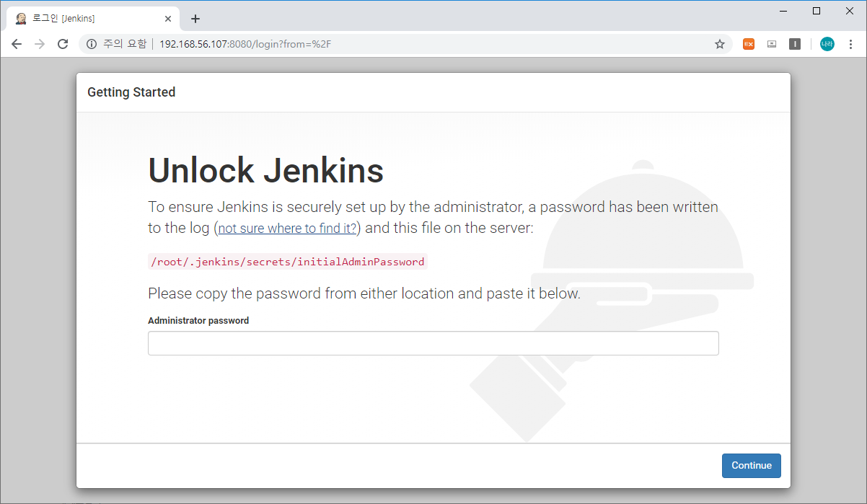Viewport: 867px width, 504px height.
Task: Click the Continue button
Action: pyautogui.click(x=752, y=466)
